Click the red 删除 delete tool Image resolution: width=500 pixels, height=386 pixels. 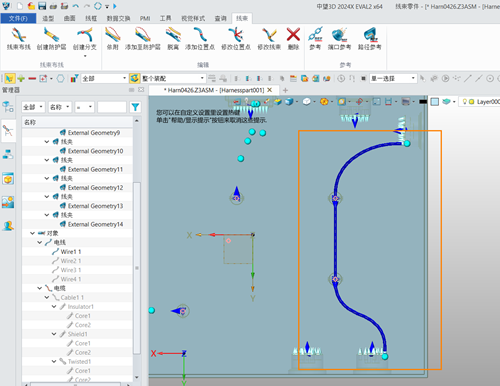tap(293, 39)
